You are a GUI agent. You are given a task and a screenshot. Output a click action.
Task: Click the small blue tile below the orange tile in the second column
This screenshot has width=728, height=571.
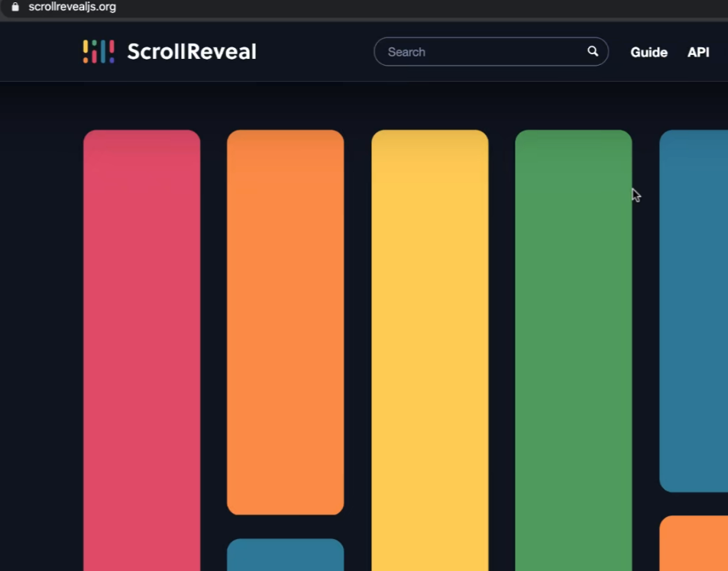pyautogui.click(x=286, y=555)
